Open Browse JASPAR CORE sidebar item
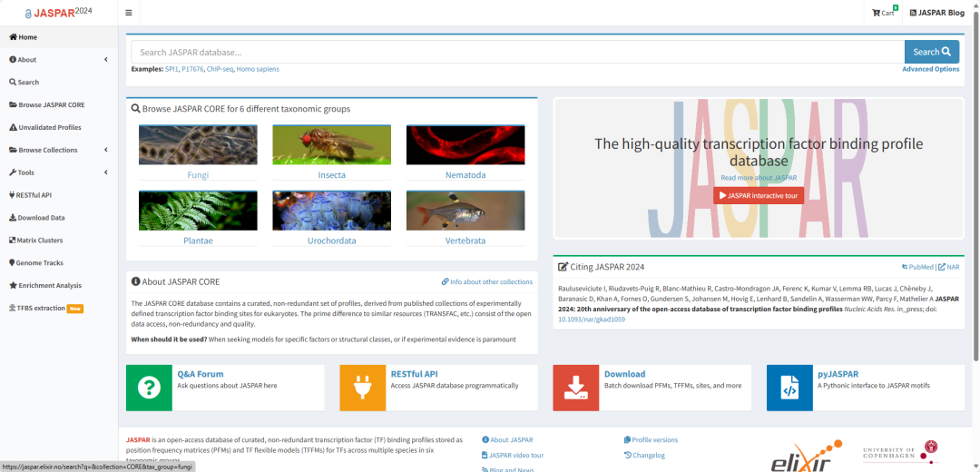Viewport: 980px width, 472px height. pyautogui.click(x=59, y=104)
